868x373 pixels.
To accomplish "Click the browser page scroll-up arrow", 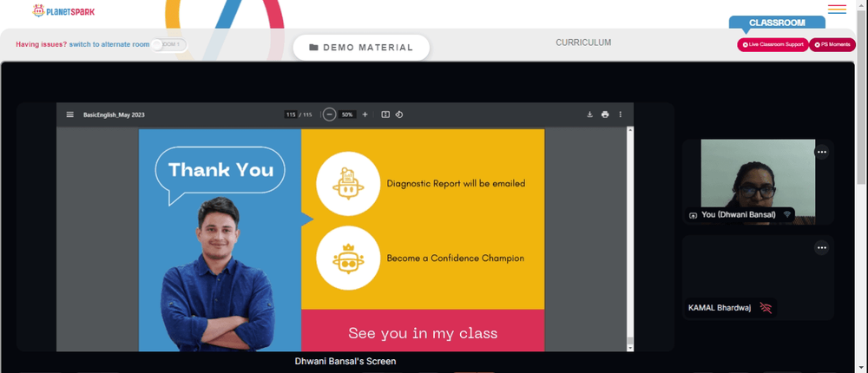I will (x=863, y=3).
